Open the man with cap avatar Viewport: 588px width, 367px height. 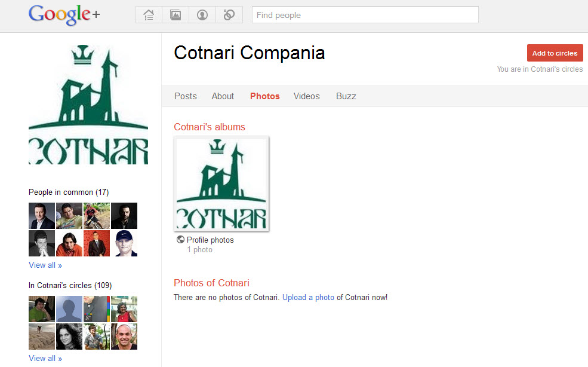[x=124, y=243]
